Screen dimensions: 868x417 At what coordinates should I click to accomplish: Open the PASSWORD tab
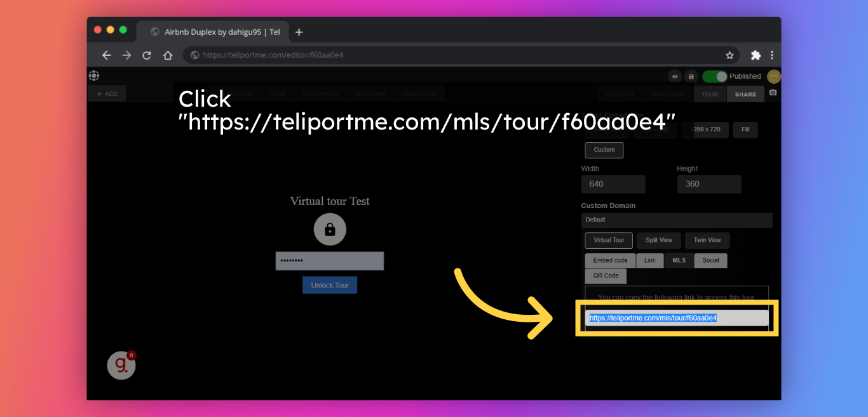419,94
